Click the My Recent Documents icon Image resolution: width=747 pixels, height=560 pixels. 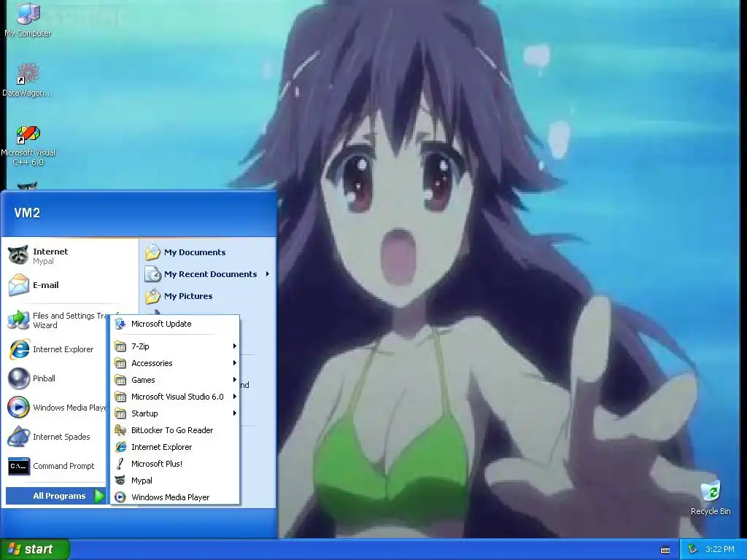click(x=152, y=274)
